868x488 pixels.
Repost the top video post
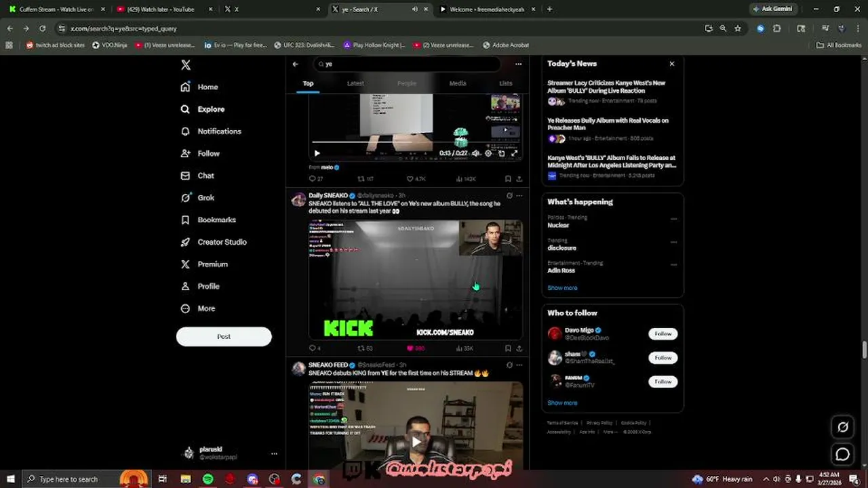[x=366, y=179]
